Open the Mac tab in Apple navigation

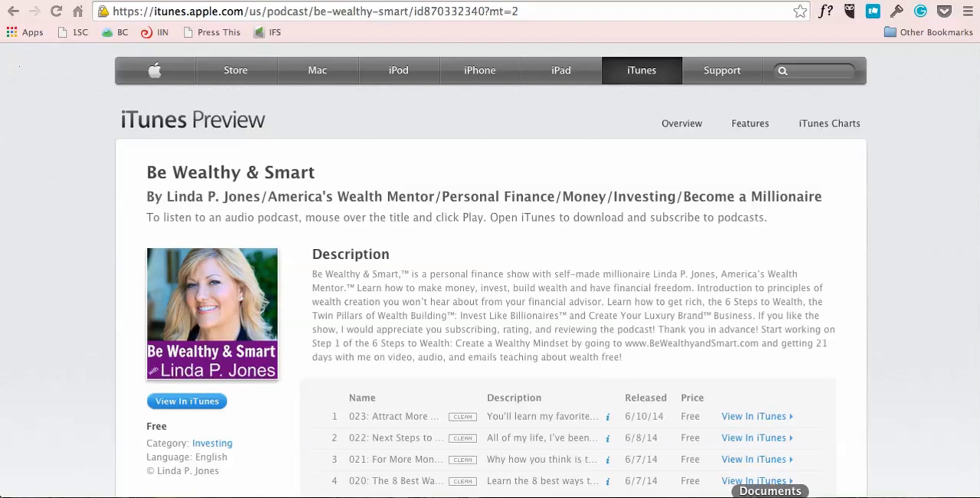317,70
